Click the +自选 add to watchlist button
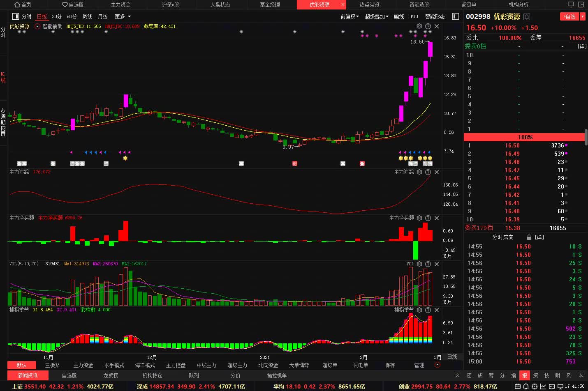 point(569,16)
